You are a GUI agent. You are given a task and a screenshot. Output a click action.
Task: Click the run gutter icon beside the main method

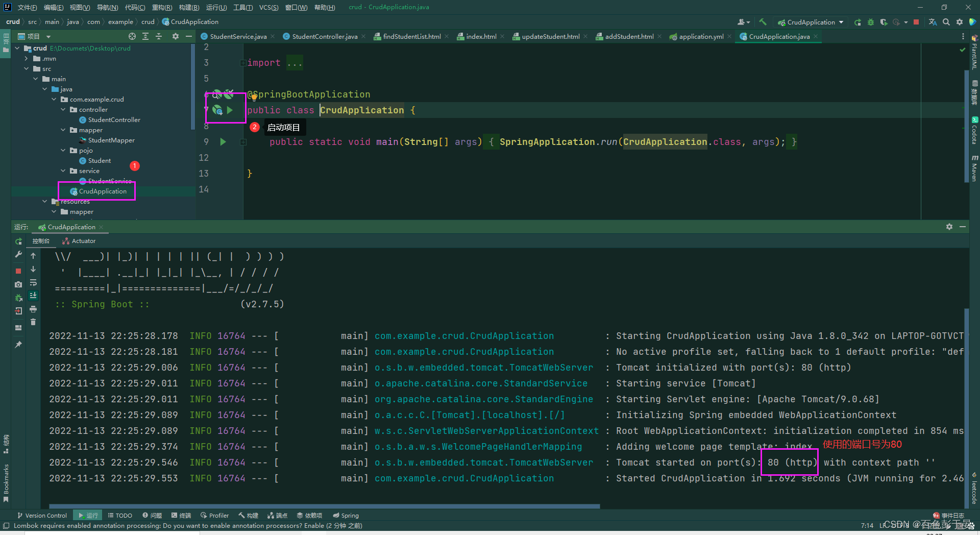pos(223,142)
